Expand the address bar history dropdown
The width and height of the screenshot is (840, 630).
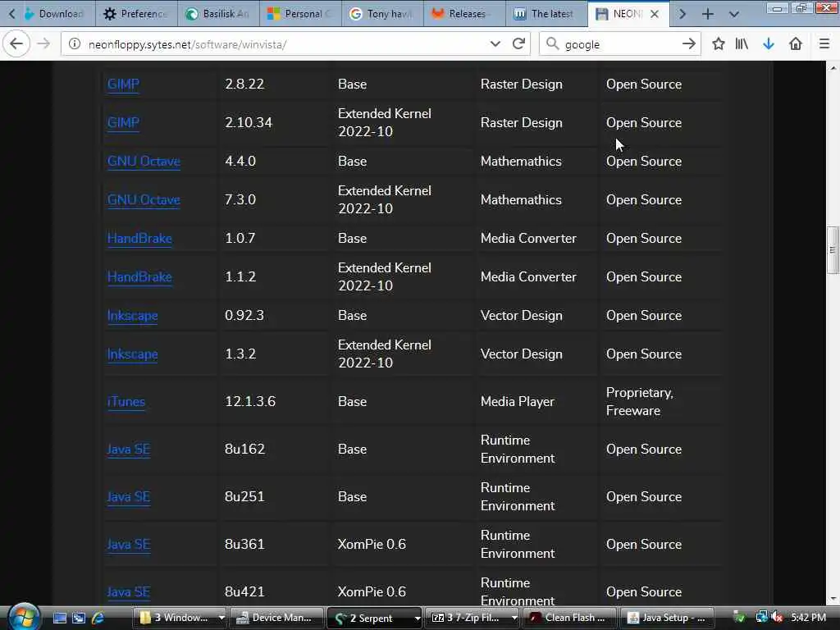[x=495, y=44]
